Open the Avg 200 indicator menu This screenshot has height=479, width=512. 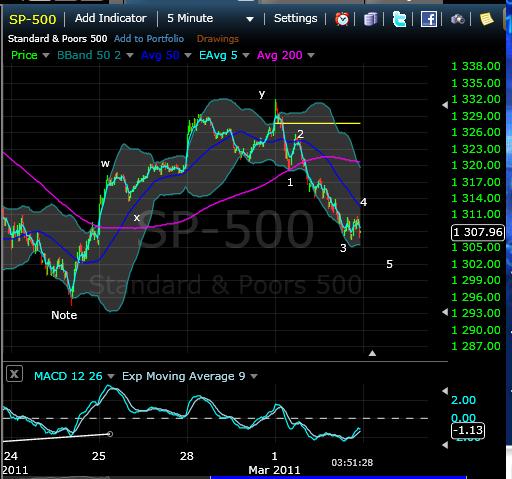tap(311, 55)
